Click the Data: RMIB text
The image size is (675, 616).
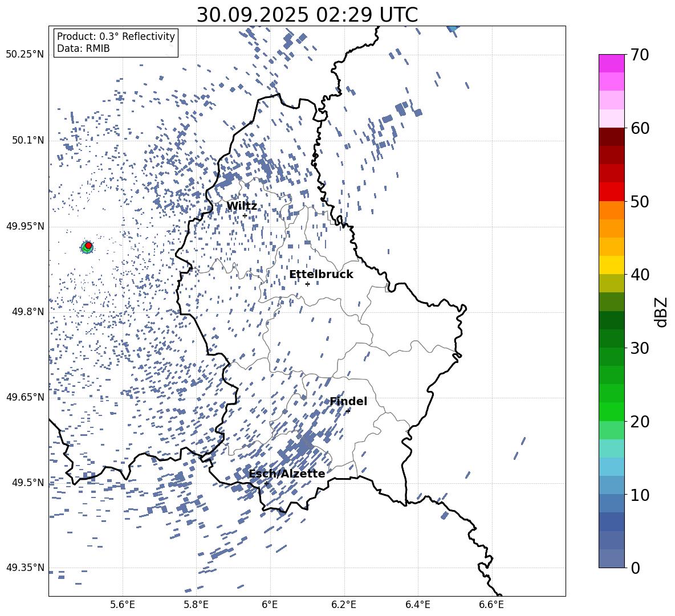[x=83, y=49]
